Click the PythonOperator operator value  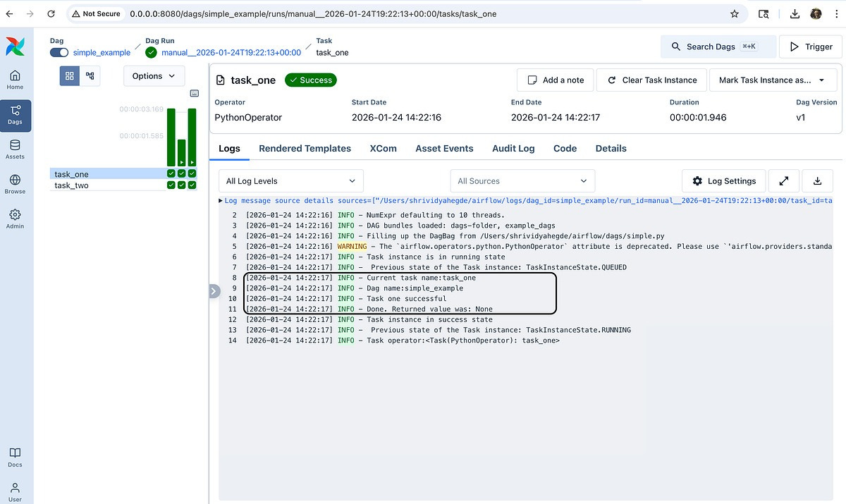click(248, 118)
